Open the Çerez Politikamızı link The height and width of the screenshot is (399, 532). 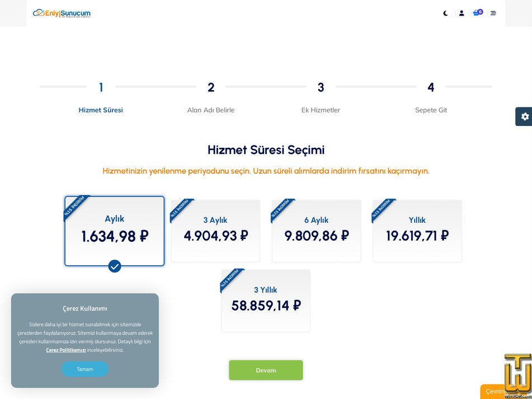(x=66, y=350)
